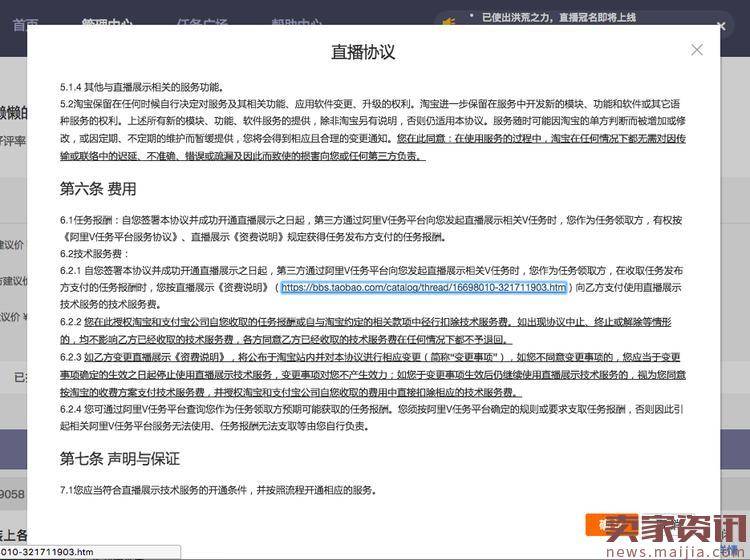Click the 5.1.4 其他与直播展示 line
The height and width of the screenshot is (560, 750).
click(142, 87)
